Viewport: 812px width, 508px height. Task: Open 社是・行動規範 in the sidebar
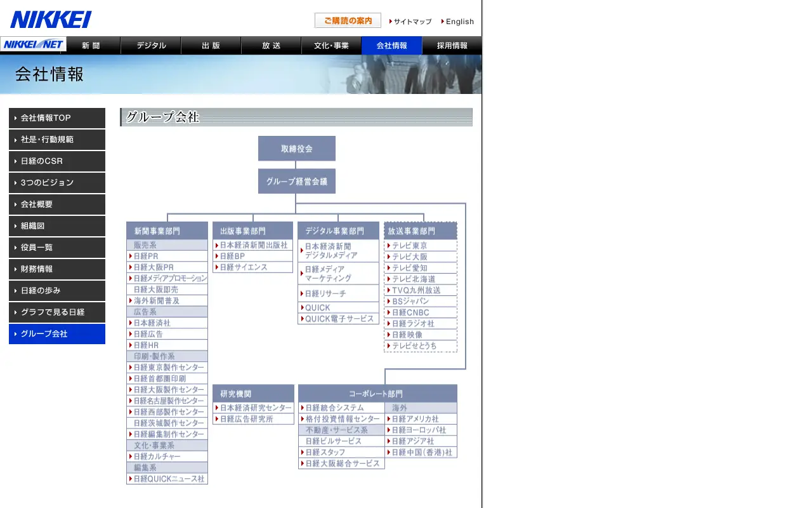pyautogui.click(x=57, y=140)
